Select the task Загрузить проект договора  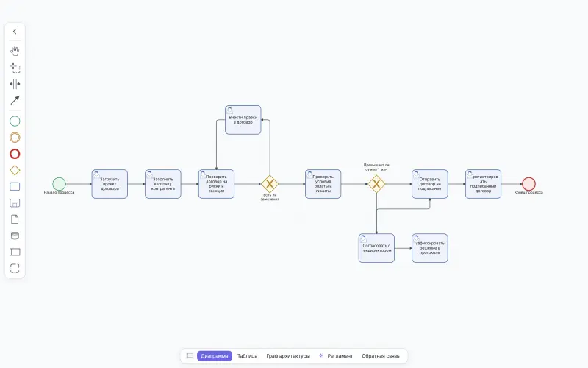tap(110, 184)
